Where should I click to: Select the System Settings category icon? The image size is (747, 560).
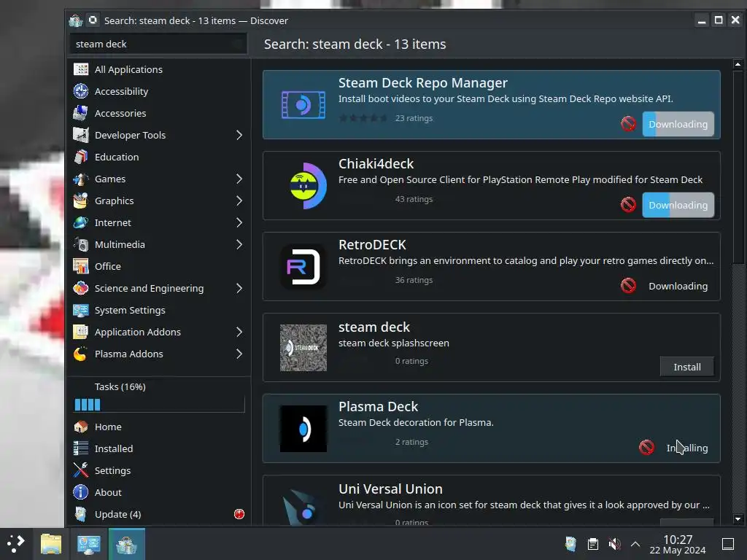[80, 311]
